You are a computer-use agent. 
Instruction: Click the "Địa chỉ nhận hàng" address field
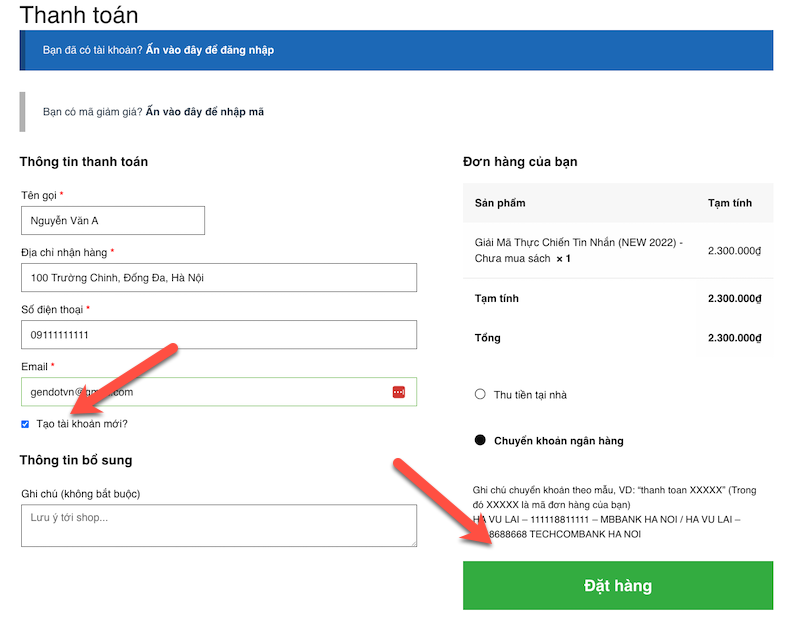coord(219,278)
